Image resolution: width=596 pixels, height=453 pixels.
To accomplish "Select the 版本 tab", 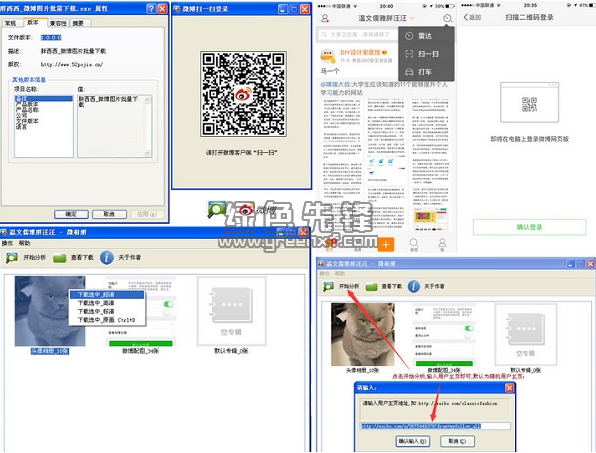I will [x=34, y=22].
